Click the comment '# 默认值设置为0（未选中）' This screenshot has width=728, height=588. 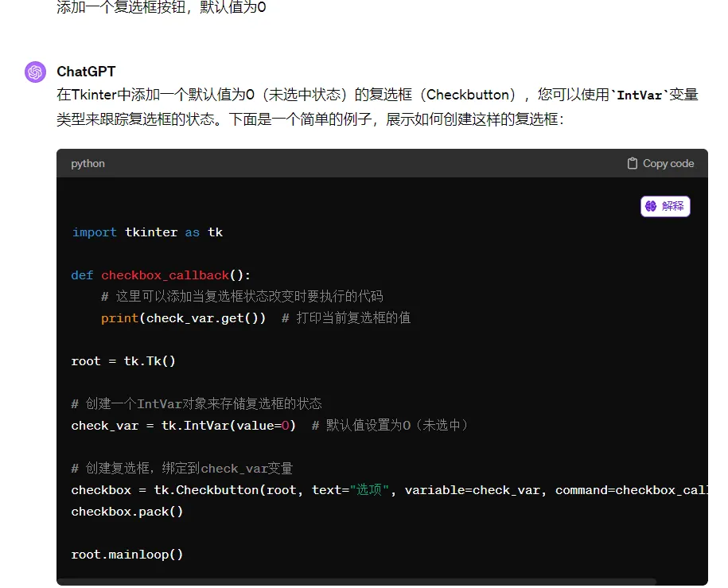(x=389, y=426)
